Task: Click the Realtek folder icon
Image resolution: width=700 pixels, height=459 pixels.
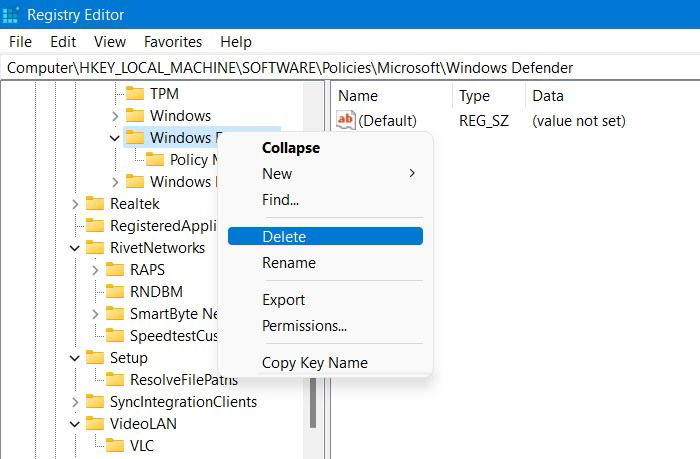Action: pyautogui.click(x=95, y=204)
